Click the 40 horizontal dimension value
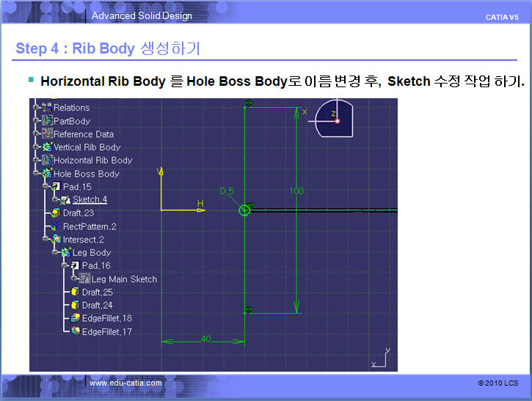 205,339
